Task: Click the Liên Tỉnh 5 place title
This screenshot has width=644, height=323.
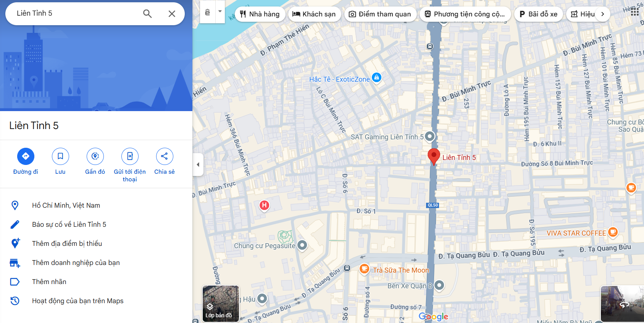Action: pyautogui.click(x=34, y=126)
